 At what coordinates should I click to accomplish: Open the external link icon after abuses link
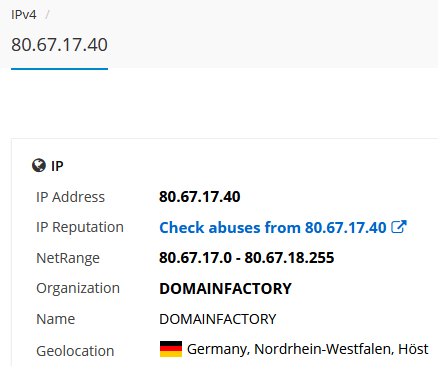point(399,227)
